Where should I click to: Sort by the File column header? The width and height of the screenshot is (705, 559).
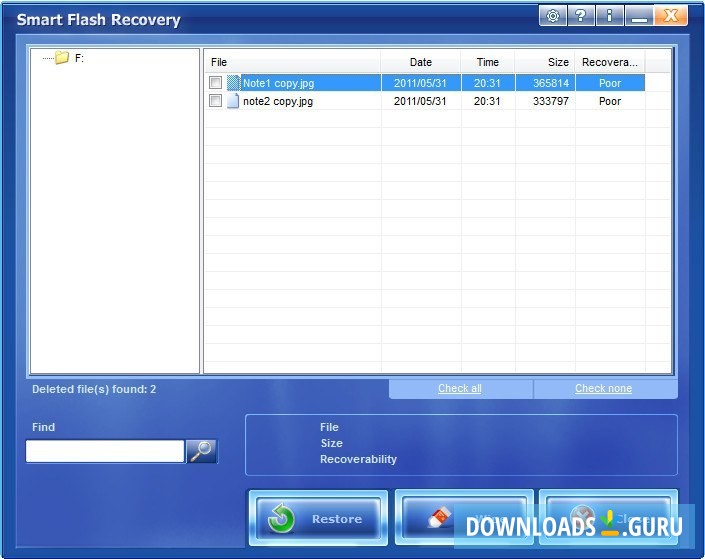(293, 62)
